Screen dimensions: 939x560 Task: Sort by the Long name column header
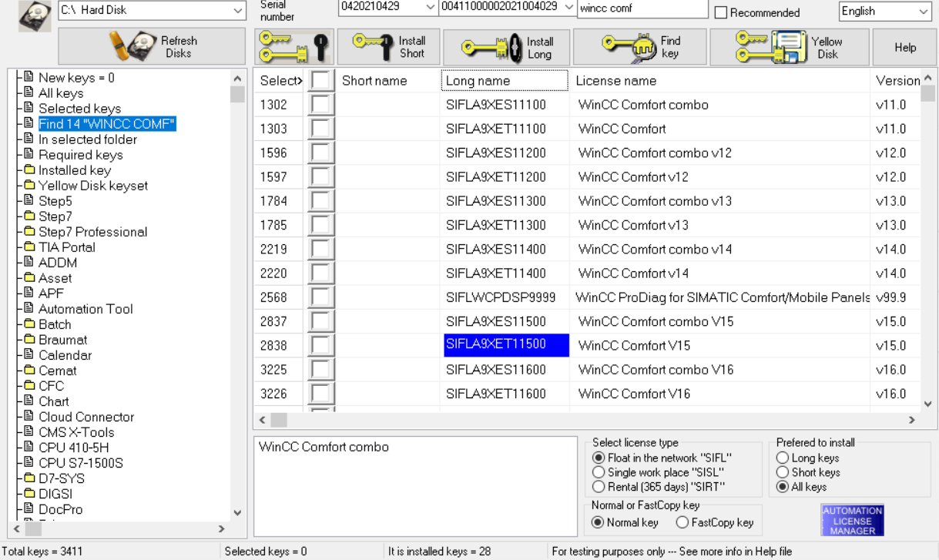505,81
